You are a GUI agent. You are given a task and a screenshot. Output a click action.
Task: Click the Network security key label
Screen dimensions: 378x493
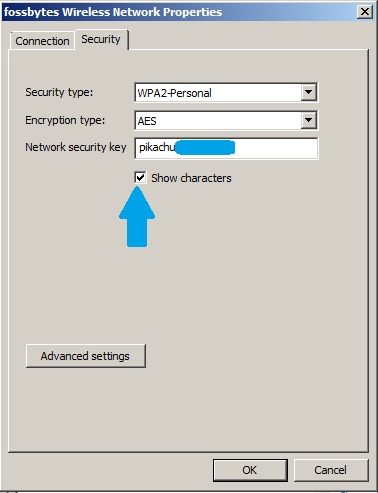coord(76,147)
